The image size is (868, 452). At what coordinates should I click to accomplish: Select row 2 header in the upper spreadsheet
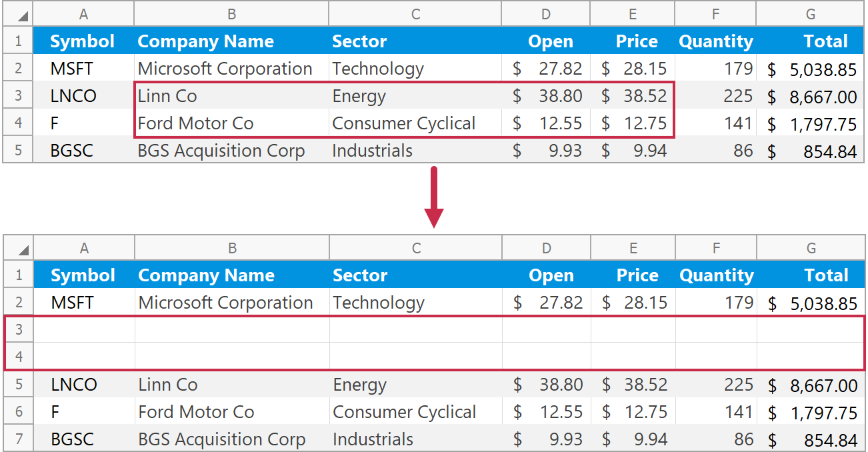click(x=18, y=69)
